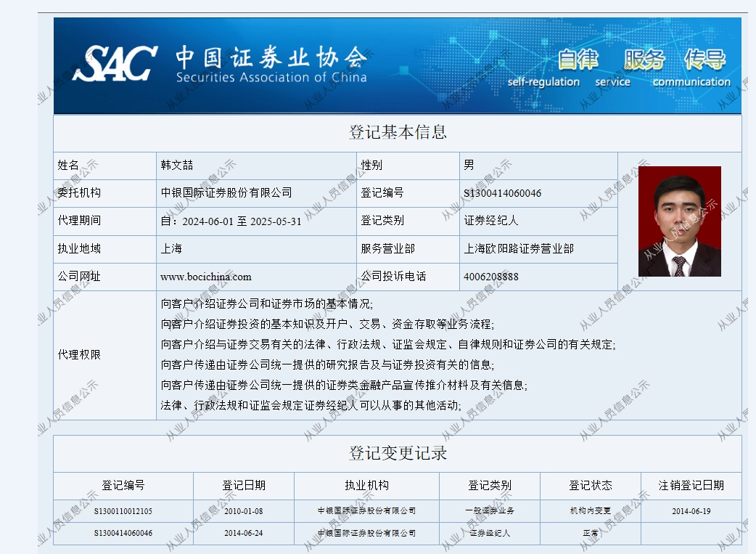Viewport: 756px width, 554px height.
Task: Click the 登记变更记录 section heading
Action: [398, 453]
